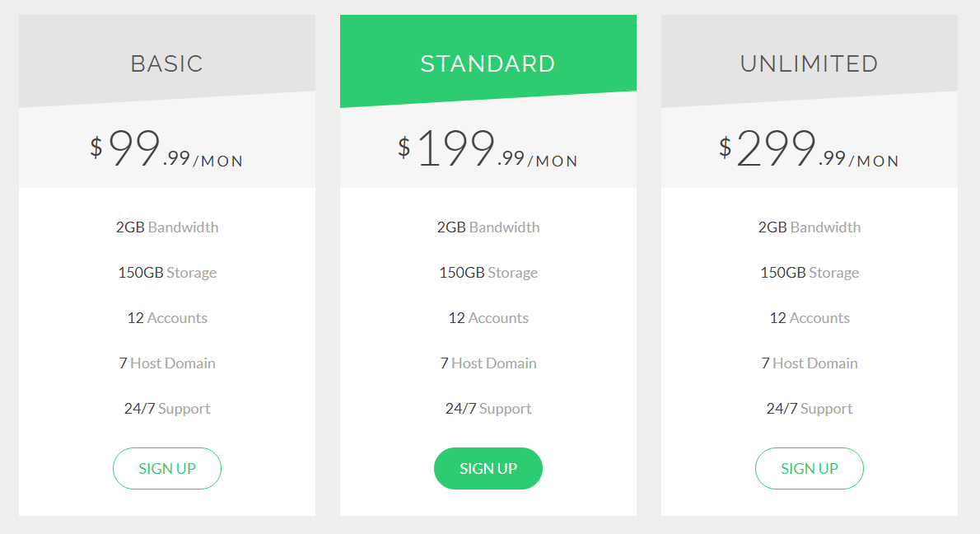Click 2GB Bandwidth in the BASIC column
The height and width of the screenshot is (534, 980).
(x=166, y=227)
